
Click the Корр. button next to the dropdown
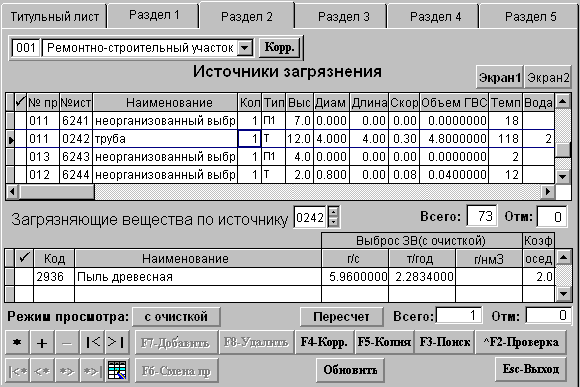pyautogui.click(x=280, y=48)
